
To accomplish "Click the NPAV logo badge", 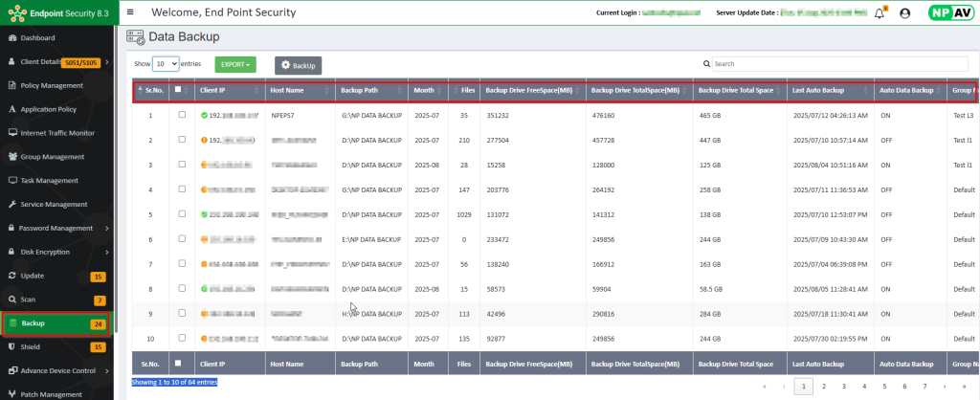I will [951, 13].
